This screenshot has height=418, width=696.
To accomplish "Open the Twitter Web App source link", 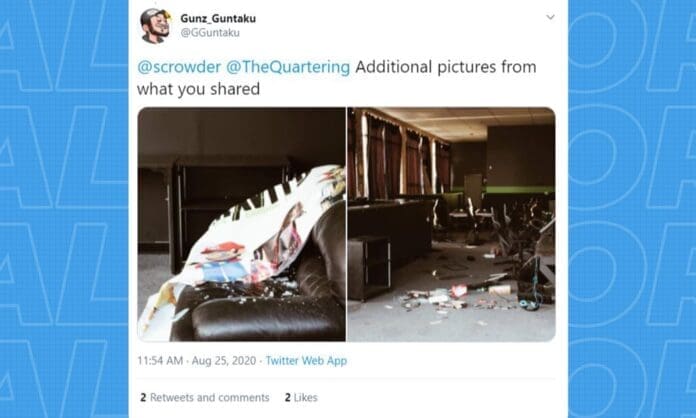I will 306,361.
